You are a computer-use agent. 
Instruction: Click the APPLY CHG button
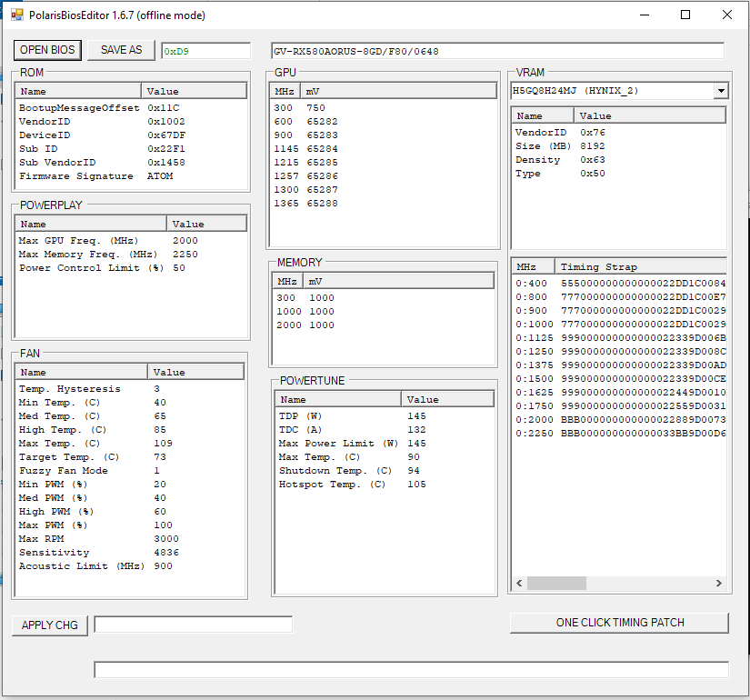(50, 625)
